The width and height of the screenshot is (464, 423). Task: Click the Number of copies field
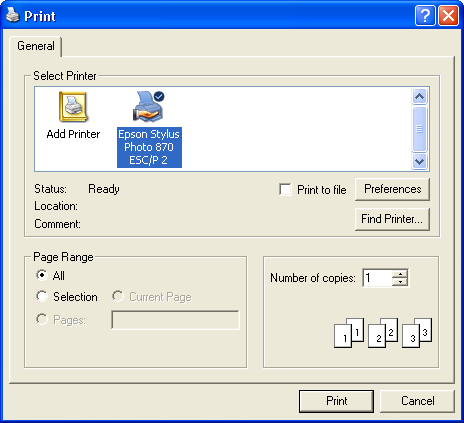(377, 278)
